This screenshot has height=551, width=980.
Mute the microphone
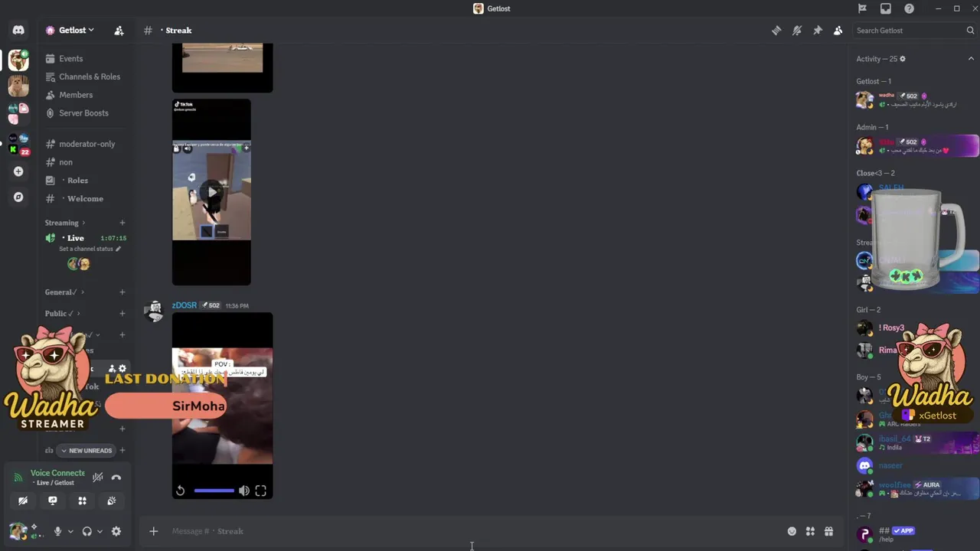pyautogui.click(x=57, y=531)
